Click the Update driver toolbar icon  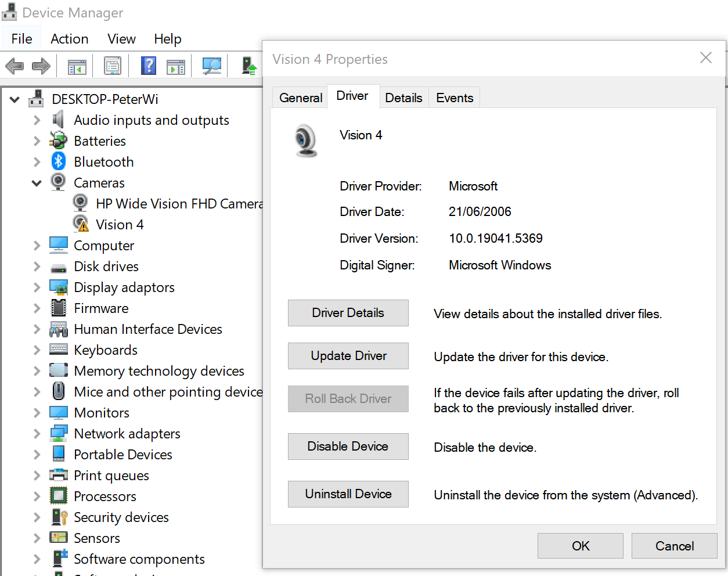[x=250, y=66]
